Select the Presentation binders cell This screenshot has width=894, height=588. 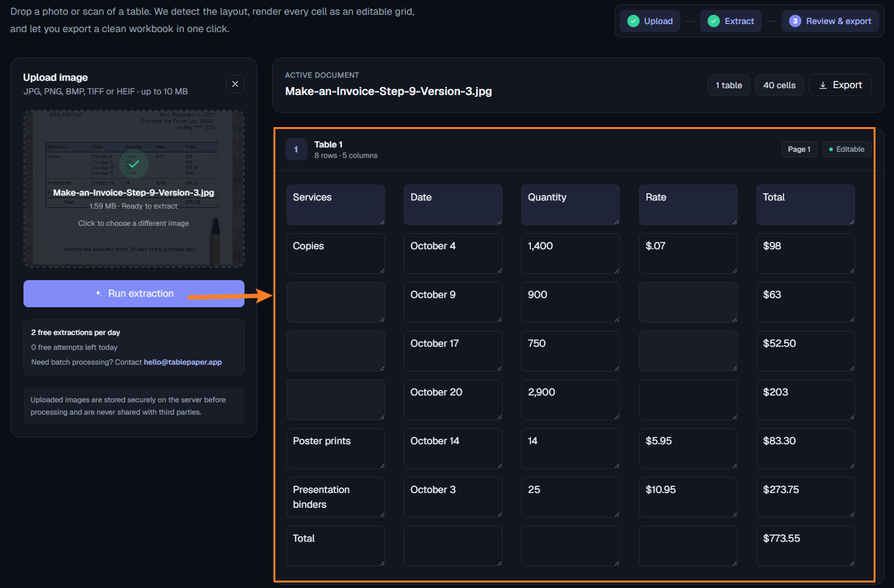click(x=336, y=497)
